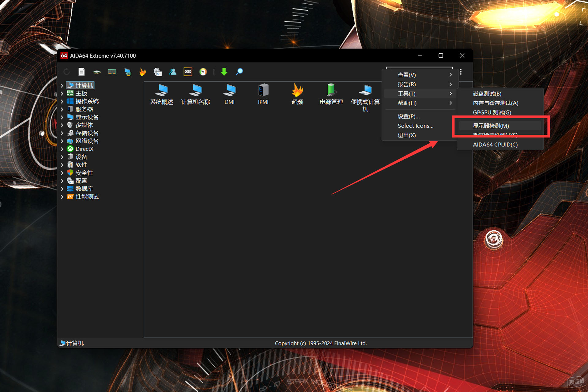Select the 安全性 tree item
The width and height of the screenshot is (588, 392).
80,173
